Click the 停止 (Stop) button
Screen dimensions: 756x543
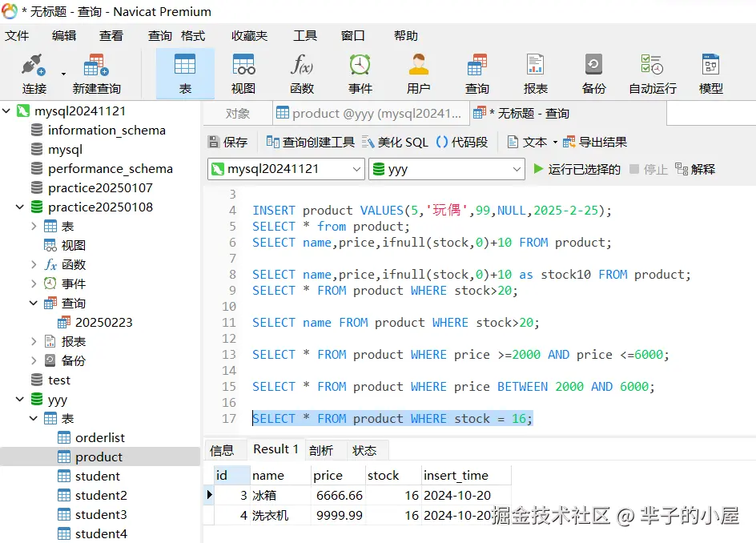click(649, 169)
